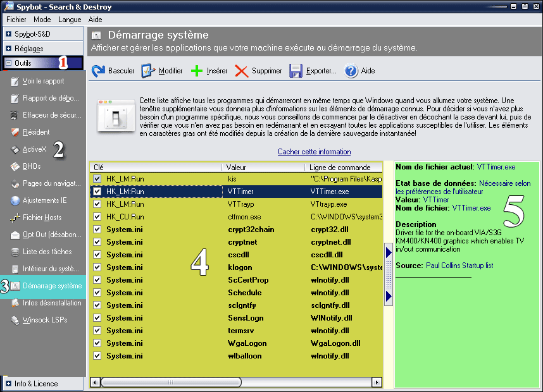This screenshot has width=543, height=392.
Task: Click the Cacher cette information link
Action: coord(314,152)
